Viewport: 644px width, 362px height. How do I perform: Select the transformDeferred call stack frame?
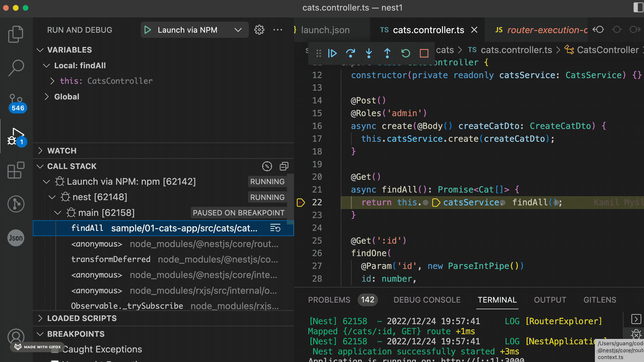[111, 259]
